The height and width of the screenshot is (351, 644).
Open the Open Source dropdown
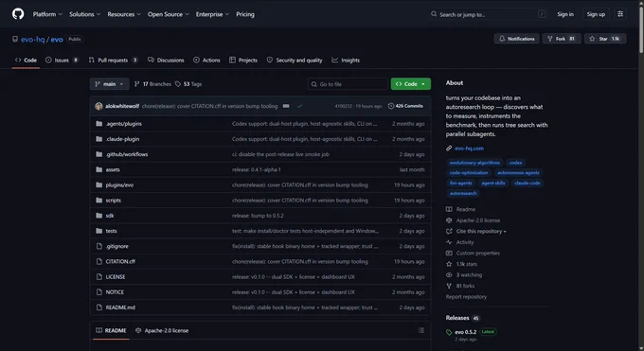click(x=169, y=14)
